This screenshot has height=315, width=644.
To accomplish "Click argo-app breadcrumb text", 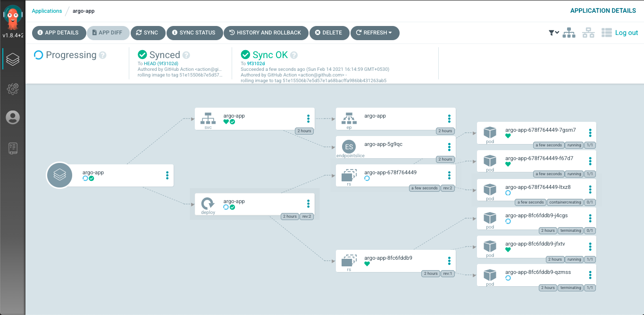I will (x=84, y=11).
